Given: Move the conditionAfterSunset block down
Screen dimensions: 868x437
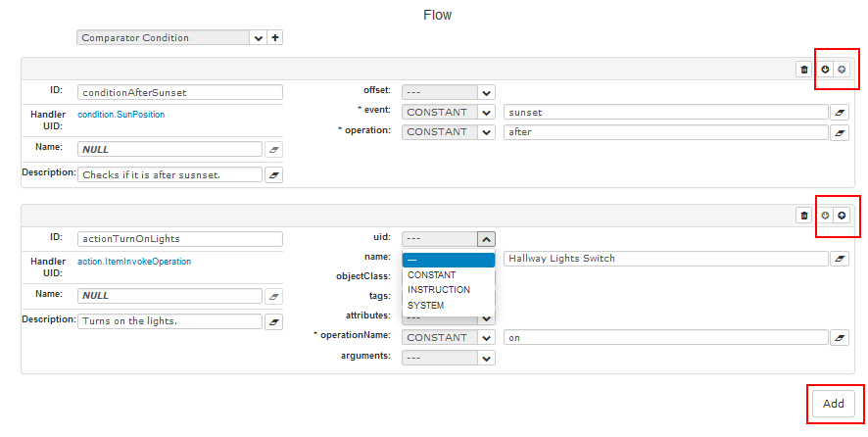Looking at the screenshot, I should (x=826, y=70).
